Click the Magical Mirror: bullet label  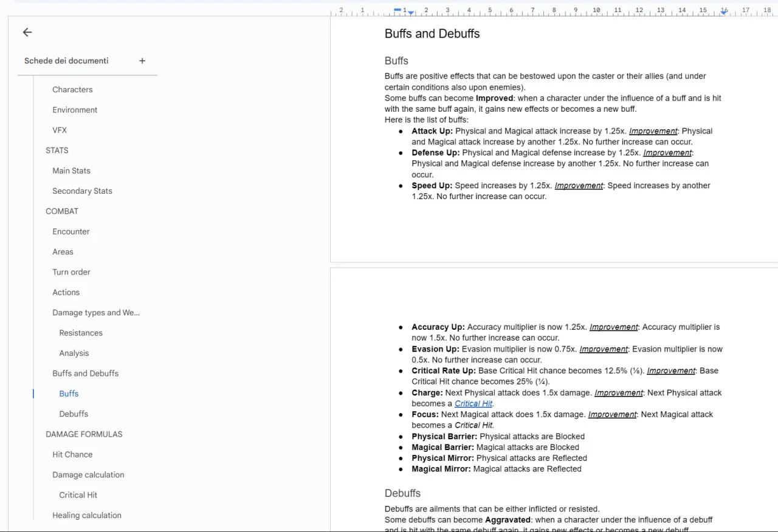point(441,469)
